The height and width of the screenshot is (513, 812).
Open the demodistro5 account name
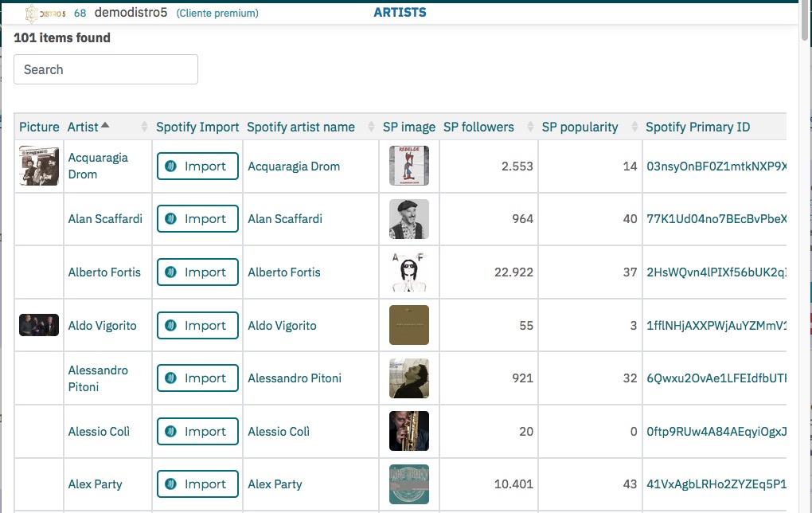[x=131, y=13]
